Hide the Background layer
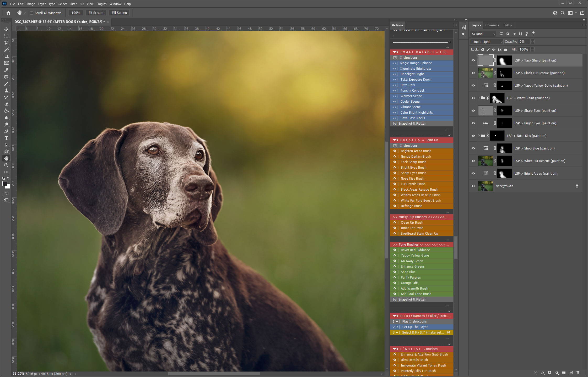Image resolution: width=588 pixels, height=377 pixels. tap(473, 186)
